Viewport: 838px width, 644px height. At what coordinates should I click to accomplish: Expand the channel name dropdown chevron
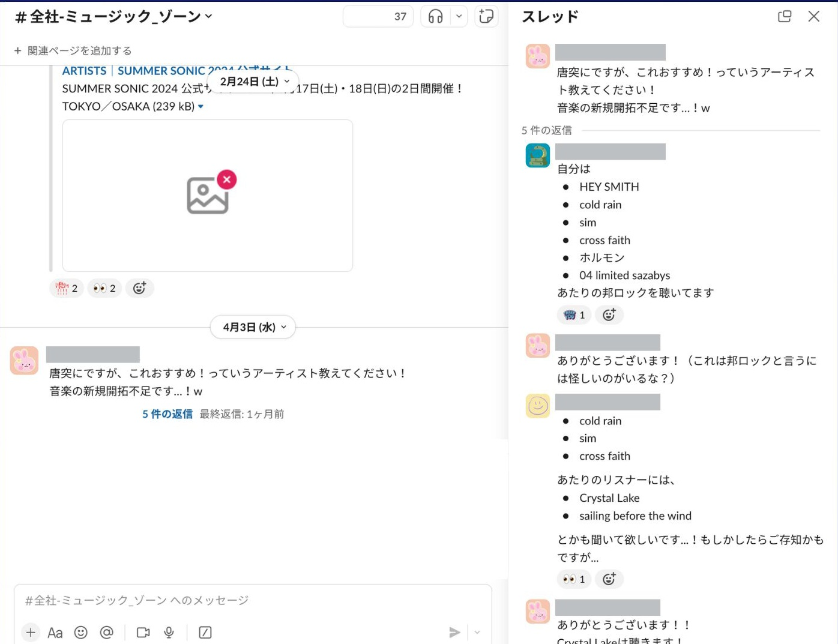point(209,16)
